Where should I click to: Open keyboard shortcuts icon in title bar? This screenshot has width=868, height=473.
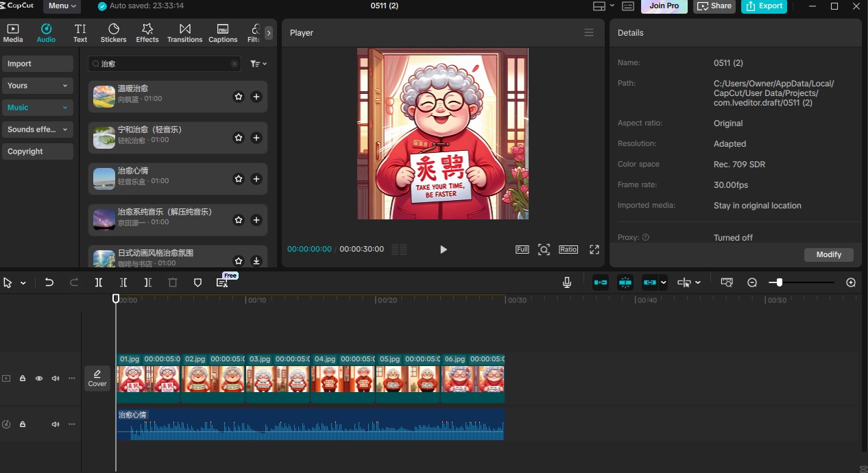(628, 6)
